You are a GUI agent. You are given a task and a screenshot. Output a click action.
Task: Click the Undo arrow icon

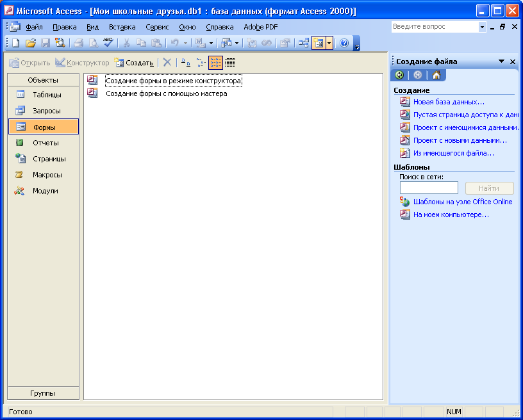click(x=175, y=43)
